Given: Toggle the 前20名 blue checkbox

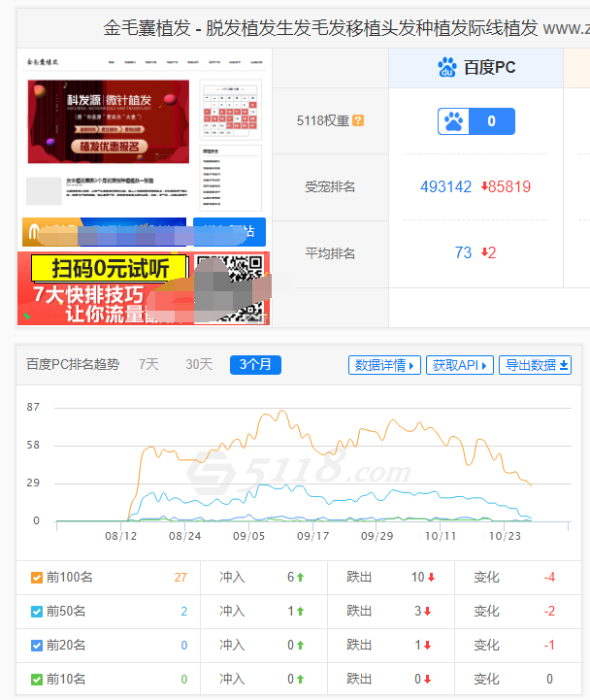Looking at the screenshot, I should [37, 645].
